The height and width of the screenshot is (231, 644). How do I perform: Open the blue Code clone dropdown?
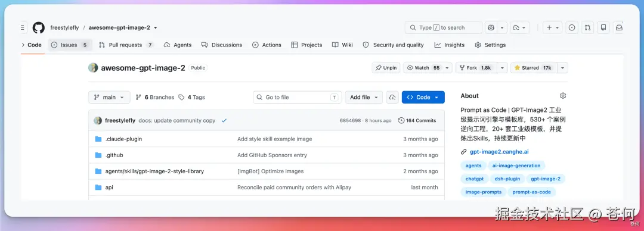click(423, 97)
